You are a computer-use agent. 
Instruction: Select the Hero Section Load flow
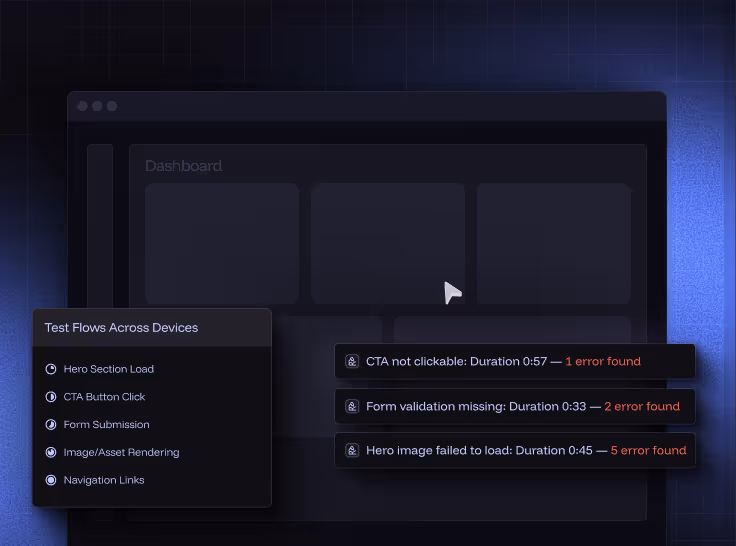108,369
